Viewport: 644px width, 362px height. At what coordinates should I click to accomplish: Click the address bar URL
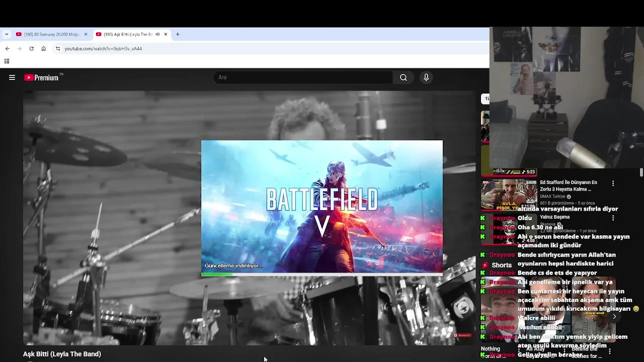103,49
